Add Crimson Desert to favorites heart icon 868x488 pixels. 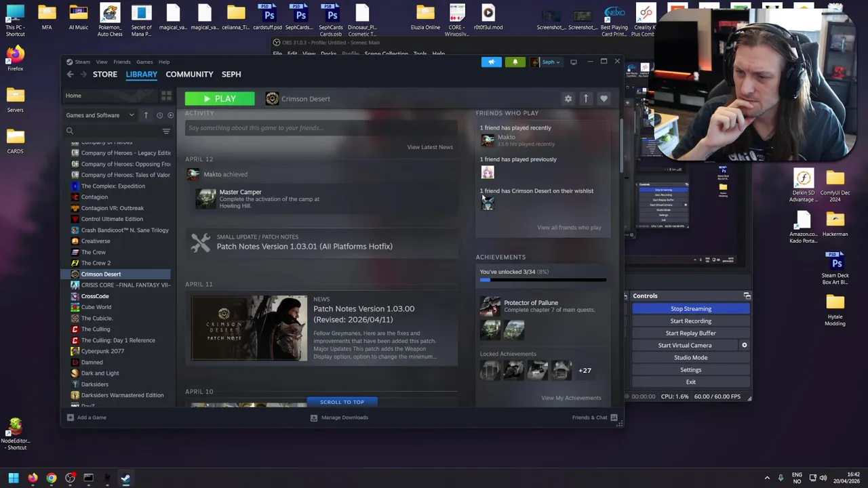pos(604,99)
